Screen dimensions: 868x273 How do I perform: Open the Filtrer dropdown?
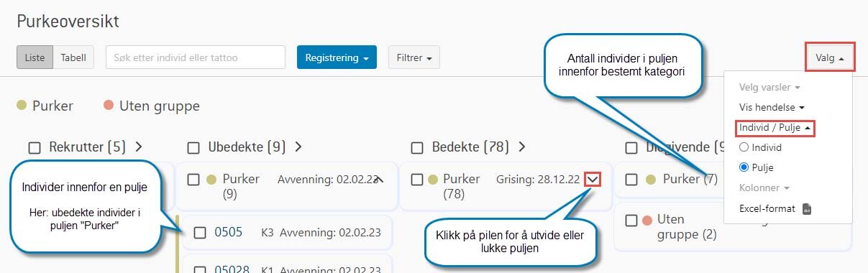(414, 57)
